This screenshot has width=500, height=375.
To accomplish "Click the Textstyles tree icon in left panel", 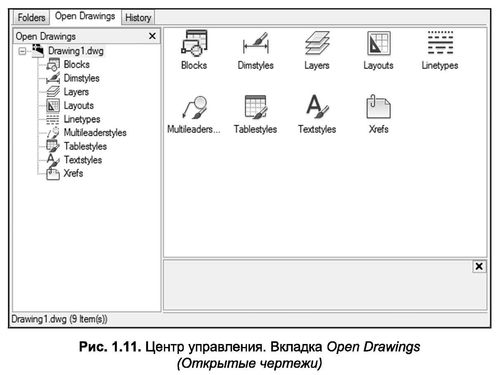I will click(53, 160).
